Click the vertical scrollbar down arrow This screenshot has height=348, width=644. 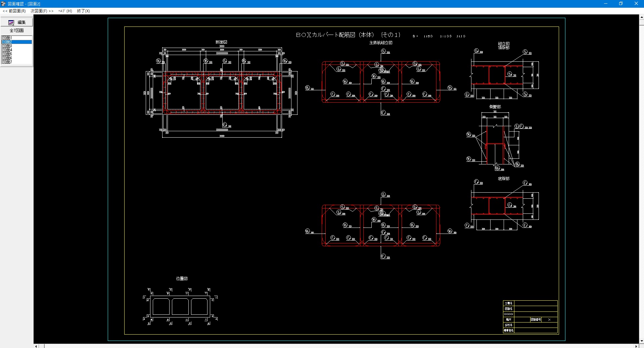point(641,341)
